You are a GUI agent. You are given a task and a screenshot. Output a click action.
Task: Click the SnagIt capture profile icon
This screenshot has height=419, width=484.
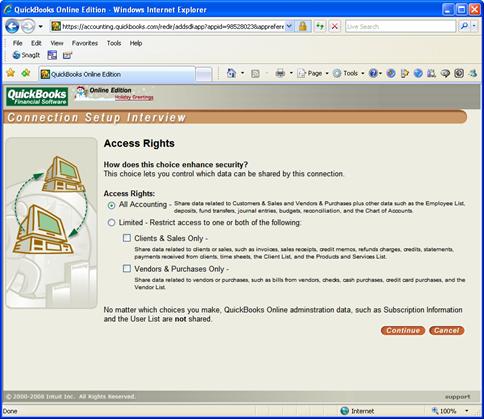[67, 55]
